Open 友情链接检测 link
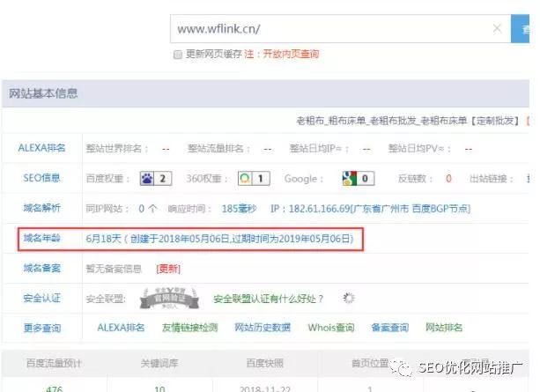This screenshot has height=392, width=540. pos(190,327)
